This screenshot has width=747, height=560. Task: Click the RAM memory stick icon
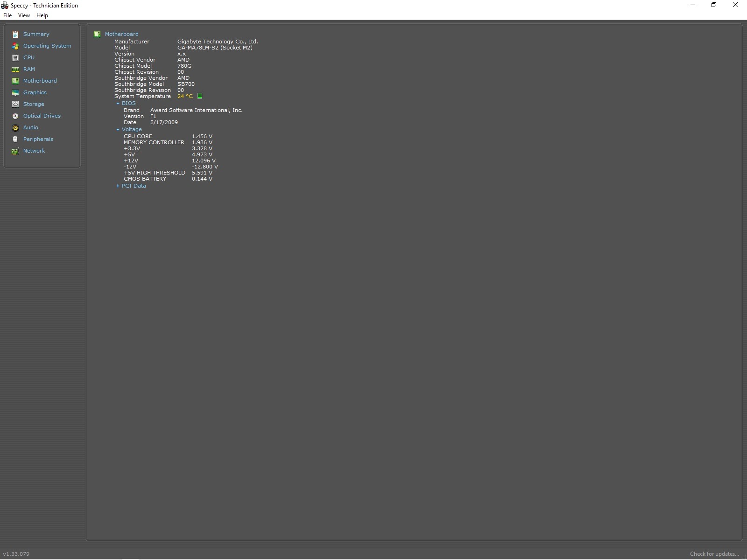15,69
